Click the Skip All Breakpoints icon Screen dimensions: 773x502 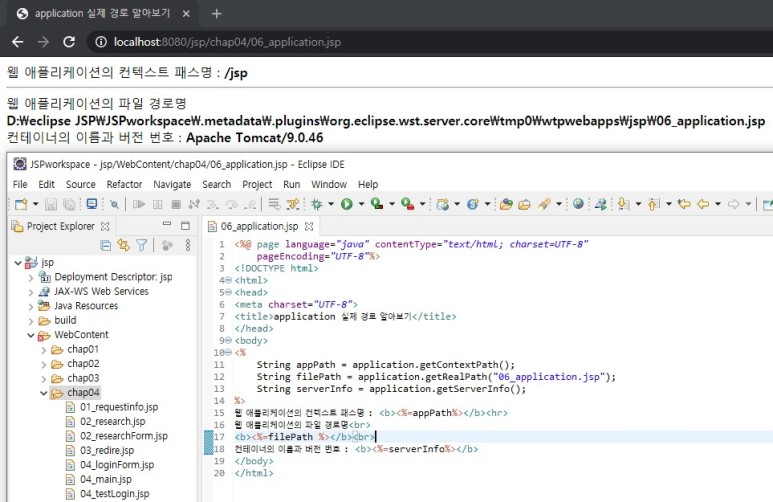pos(114,204)
